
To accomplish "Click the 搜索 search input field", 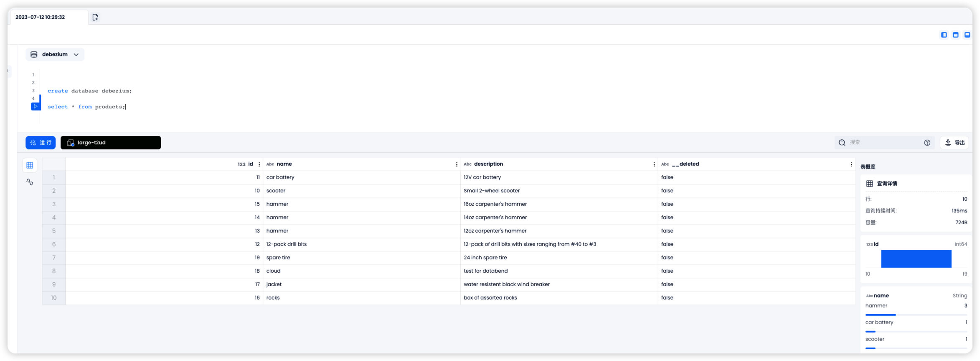I will coord(881,143).
